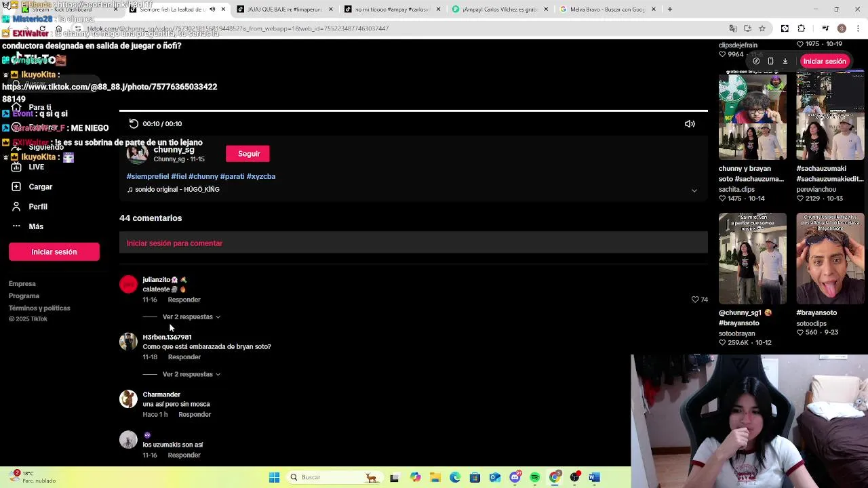This screenshot has width=868, height=488.
Task: Click the #siemprefiel hashtag
Action: pos(148,176)
